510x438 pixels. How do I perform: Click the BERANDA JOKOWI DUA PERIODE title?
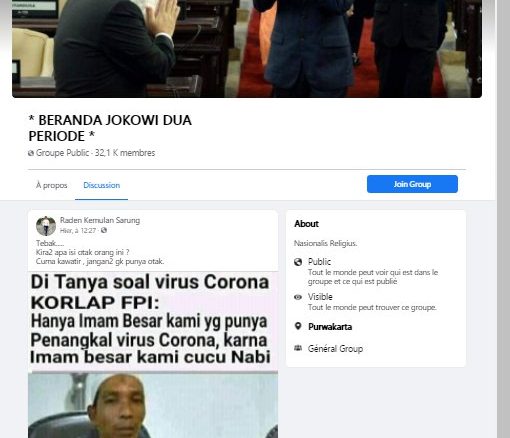click(110, 128)
